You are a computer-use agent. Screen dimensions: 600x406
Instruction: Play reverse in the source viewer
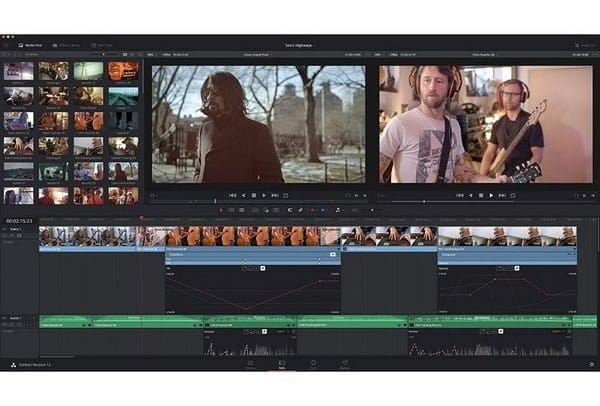pos(243,196)
